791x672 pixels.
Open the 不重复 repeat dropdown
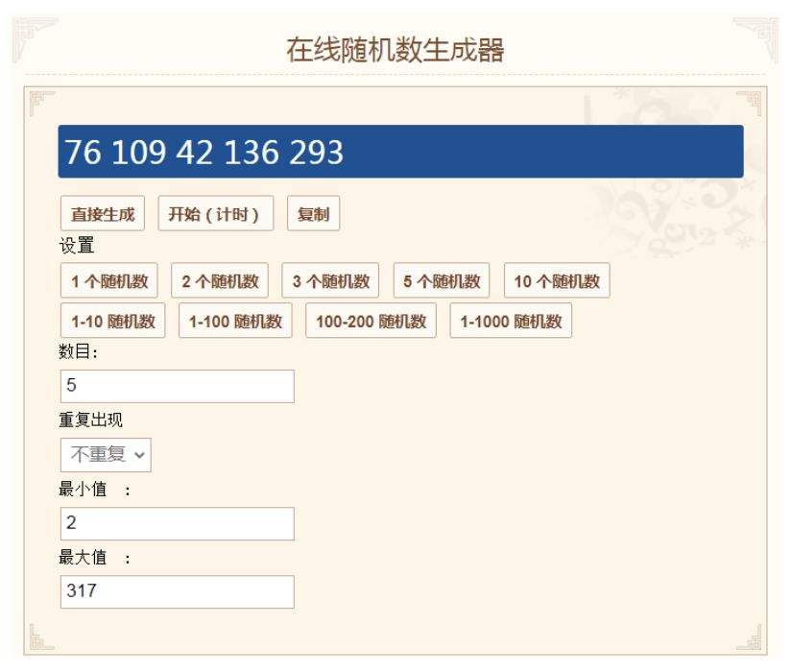click(106, 454)
